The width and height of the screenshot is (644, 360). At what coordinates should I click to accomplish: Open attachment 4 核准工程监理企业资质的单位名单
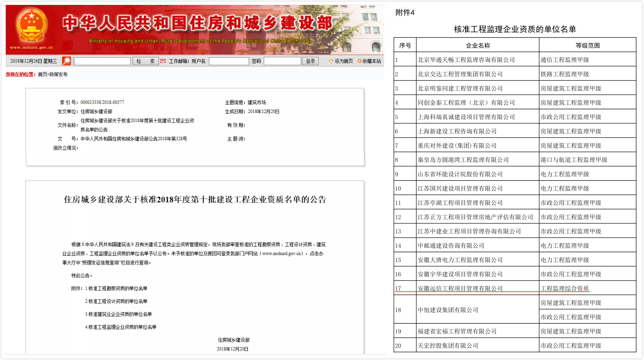[122, 327]
